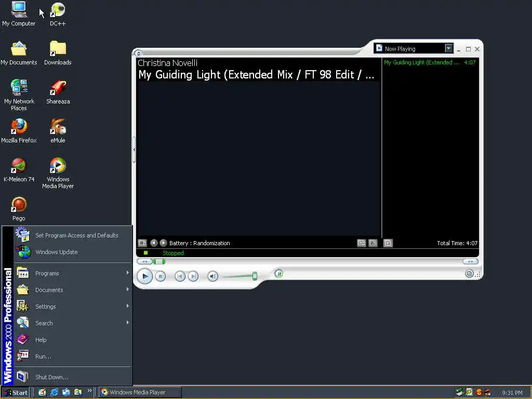Open Set Program Access and Defaults
Screen dimensions: 532x399
[73, 235]
